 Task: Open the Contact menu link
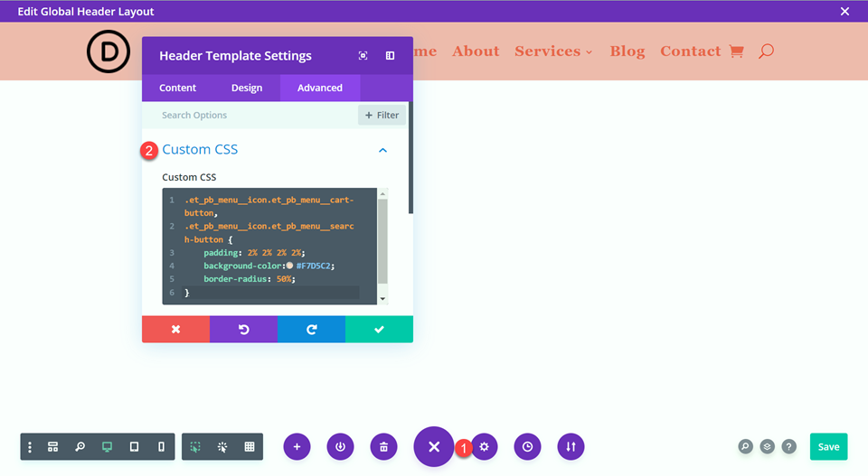(x=690, y=51)
